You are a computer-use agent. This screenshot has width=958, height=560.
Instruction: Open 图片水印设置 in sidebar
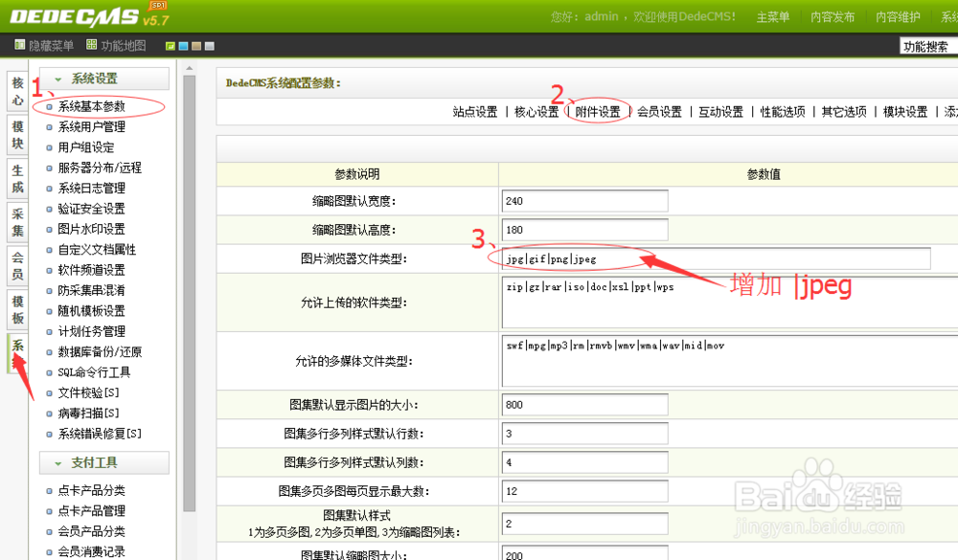coord(92,229)
